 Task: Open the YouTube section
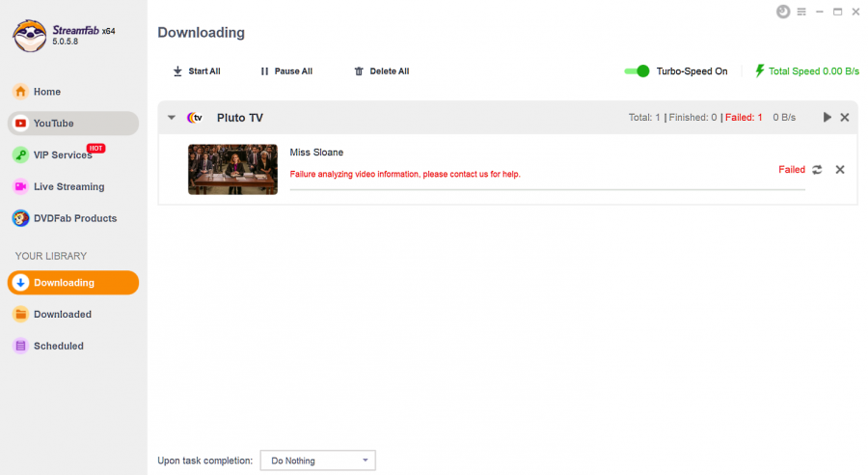point(73,123)
